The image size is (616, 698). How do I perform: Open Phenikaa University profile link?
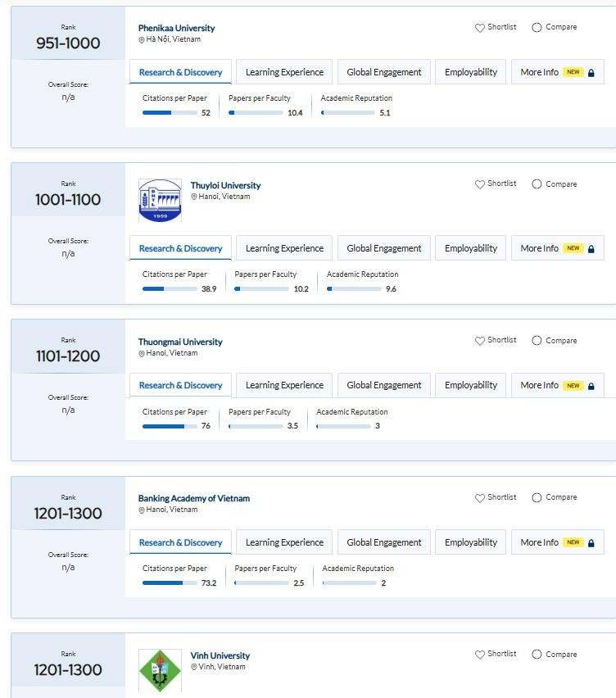176,28
